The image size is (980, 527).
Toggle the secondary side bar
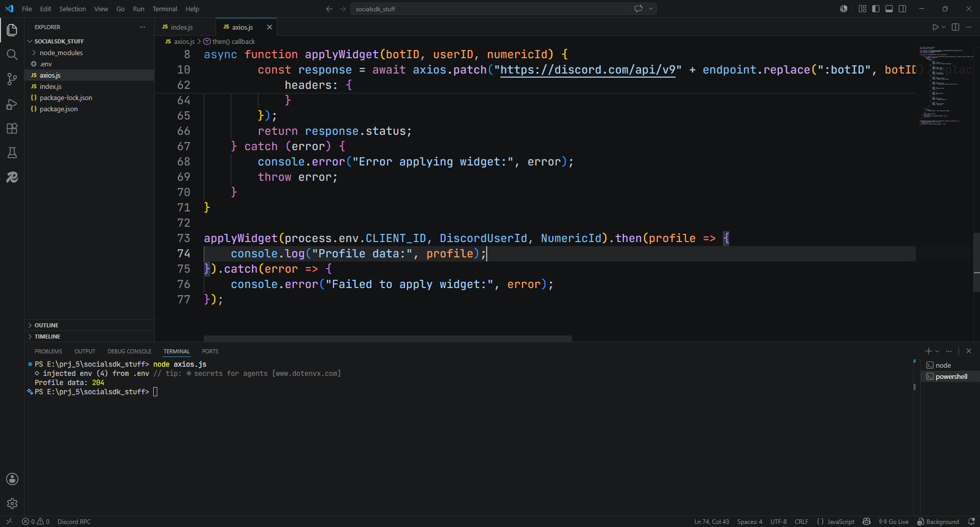902,9
